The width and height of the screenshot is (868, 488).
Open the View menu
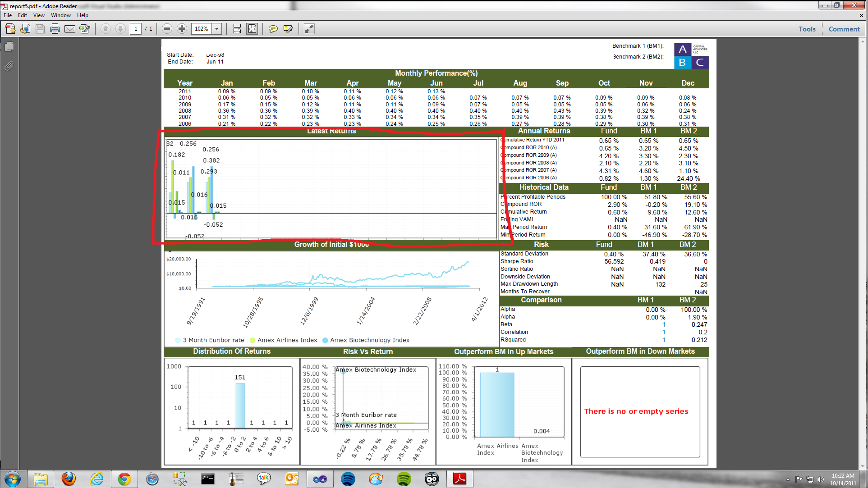pos(39,15)
